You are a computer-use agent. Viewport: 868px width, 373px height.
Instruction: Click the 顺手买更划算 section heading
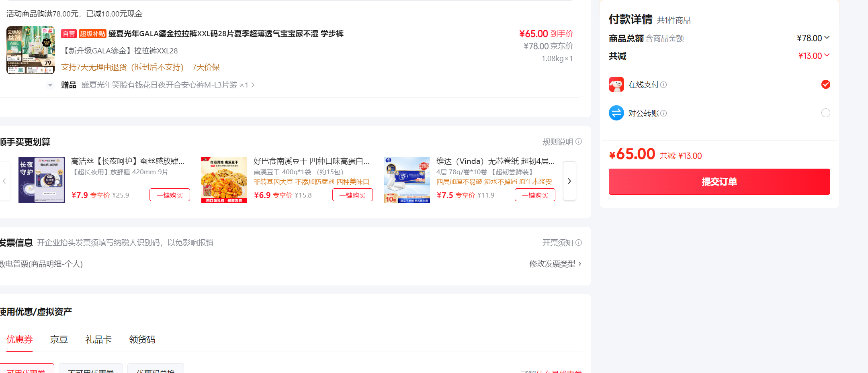(x=25, y=142)
